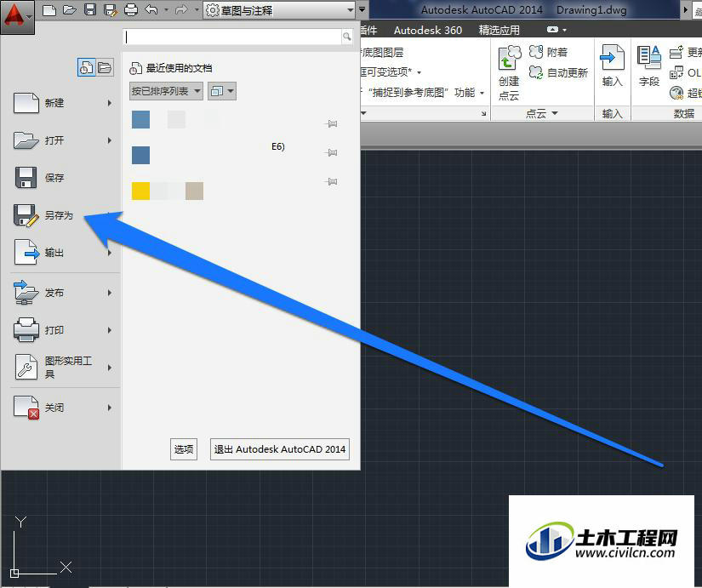Expand the 打印 submenu arrow

pyautogui.click(x=109, y=330)
